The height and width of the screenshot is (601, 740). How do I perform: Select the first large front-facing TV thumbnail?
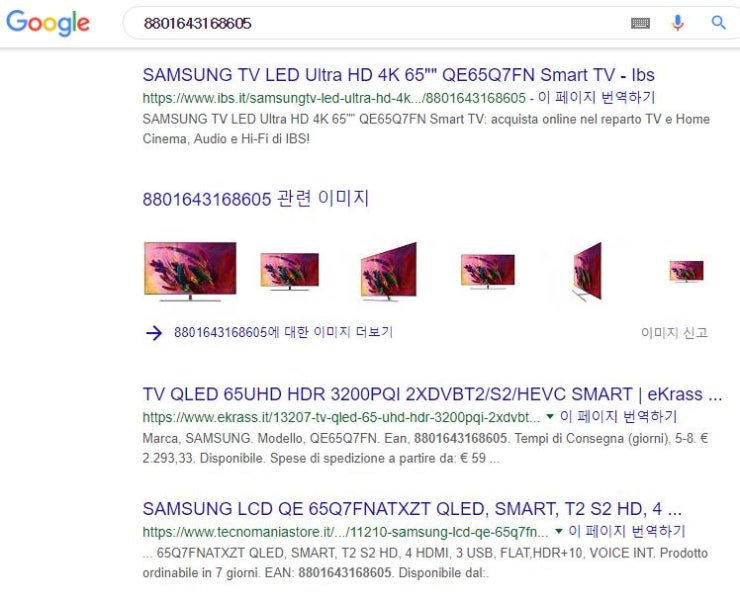[190, 271]
